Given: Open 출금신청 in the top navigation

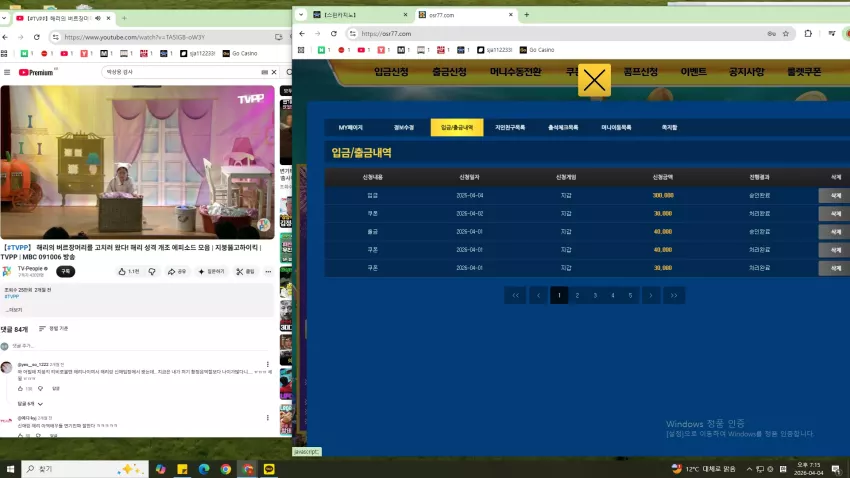Looking at the screenshot, I should pyautogui.click(x=449, y=72).
